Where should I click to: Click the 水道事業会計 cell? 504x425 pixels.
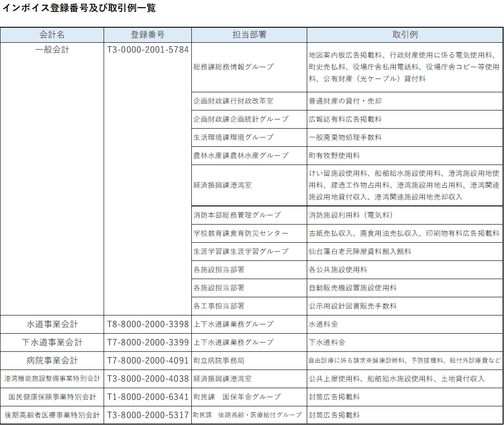(52, 325)
